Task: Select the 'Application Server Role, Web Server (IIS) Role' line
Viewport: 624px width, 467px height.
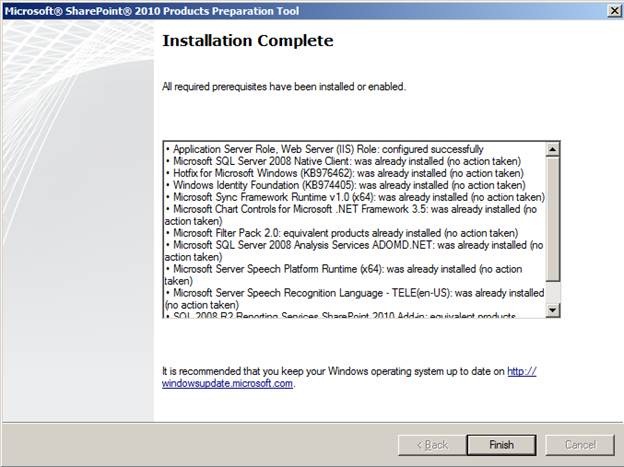Action: [x=324, y=149]
